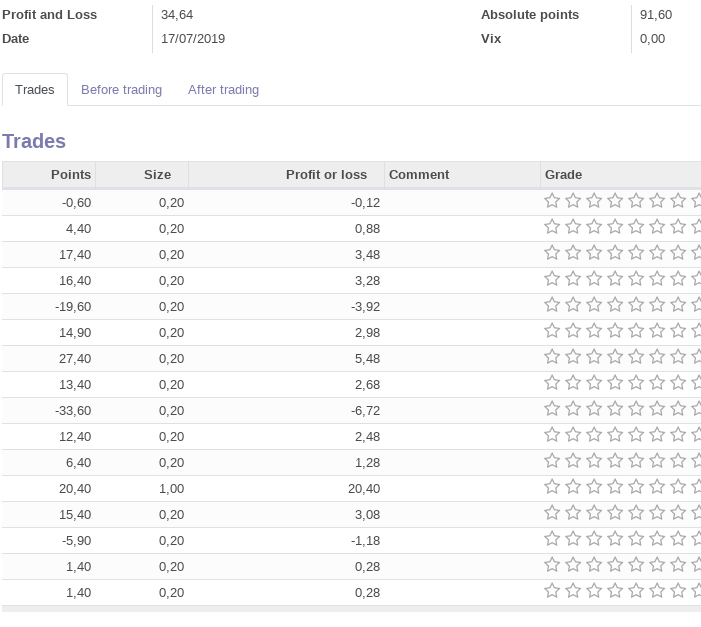Click the seventh star on the 15,40 points row

pos(678,513)
